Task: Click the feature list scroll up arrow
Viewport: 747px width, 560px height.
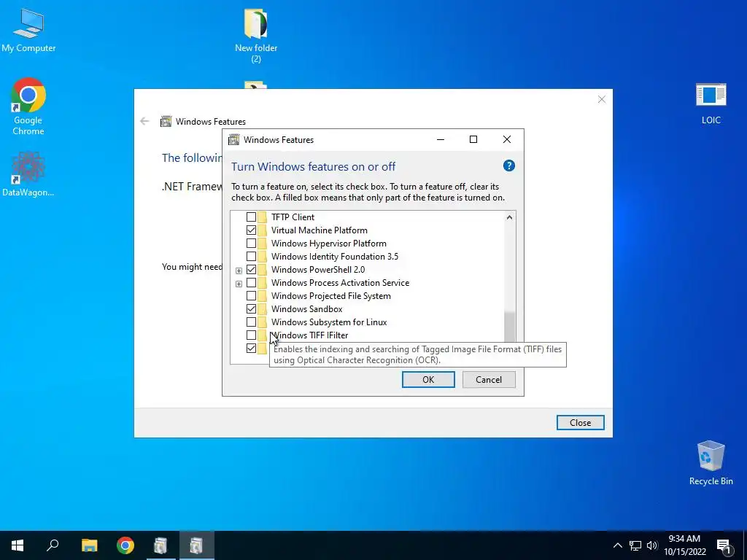Action: point(509,217)
